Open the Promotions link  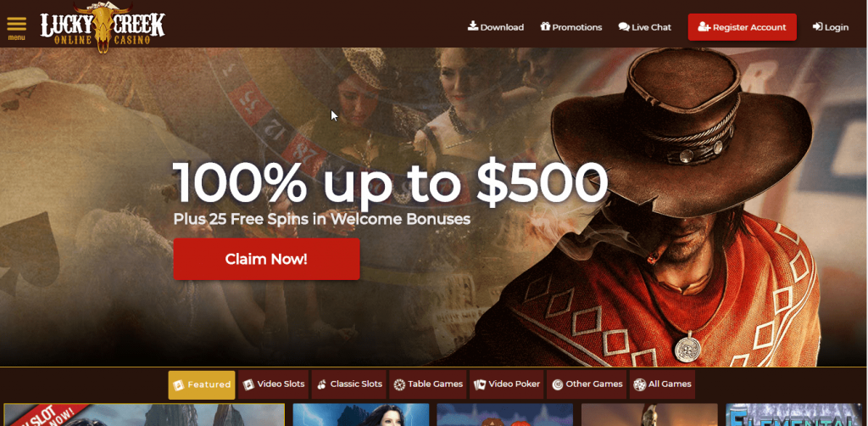point(571,27)
